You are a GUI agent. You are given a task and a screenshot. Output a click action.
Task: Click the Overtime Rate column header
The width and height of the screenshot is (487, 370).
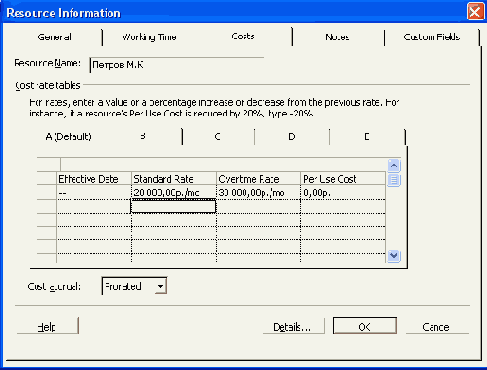[258, 179]
